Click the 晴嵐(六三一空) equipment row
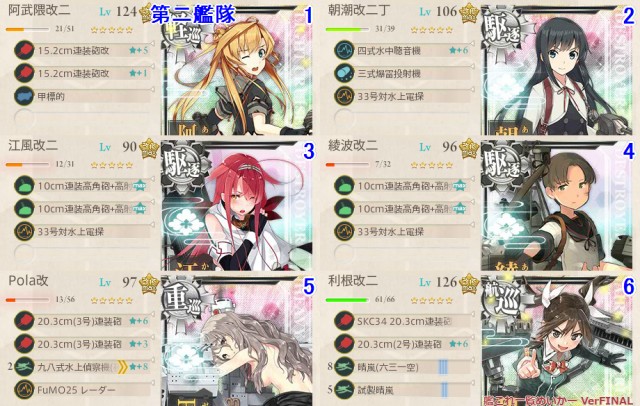 coord(404,366)
